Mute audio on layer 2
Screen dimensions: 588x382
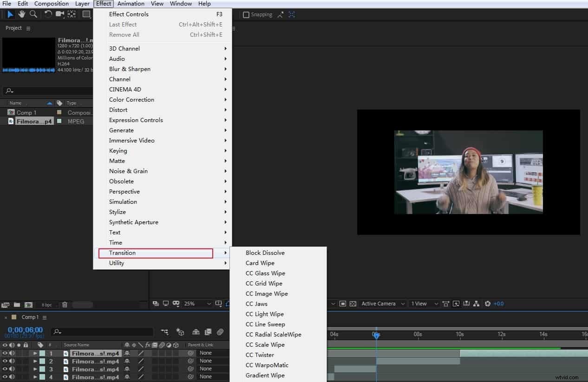click(x=11, y=361)
